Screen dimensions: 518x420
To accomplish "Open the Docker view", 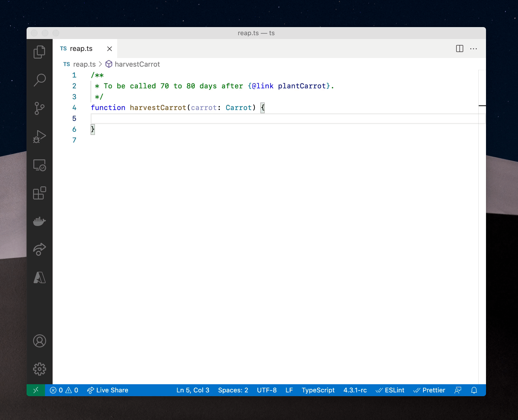I will (x=39, y=221).
